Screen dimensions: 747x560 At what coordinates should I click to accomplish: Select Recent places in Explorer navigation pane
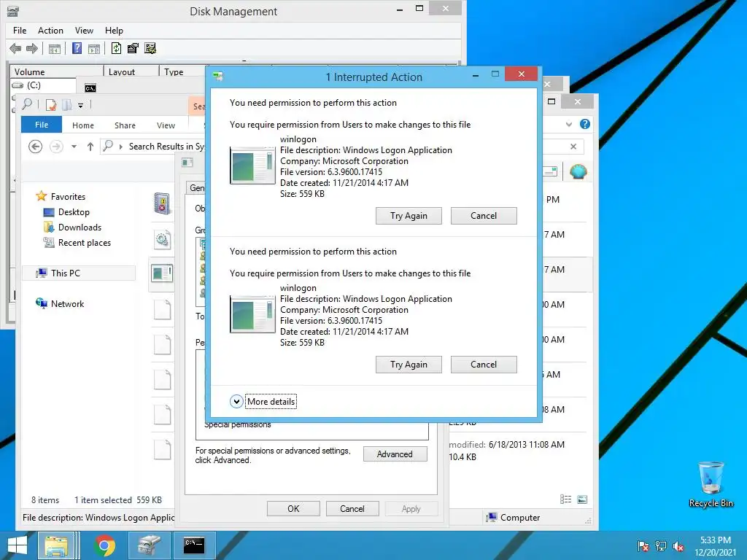tap(77, 242)
